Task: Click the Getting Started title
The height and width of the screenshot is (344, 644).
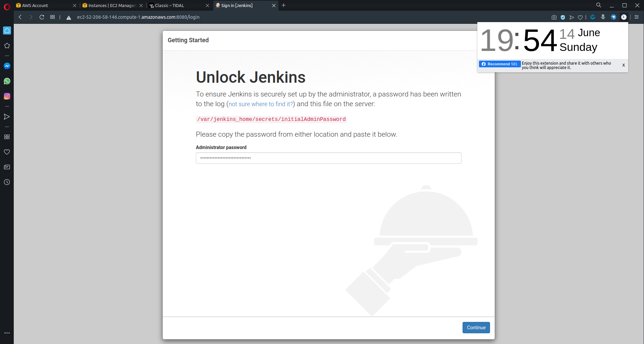Action: (x=188, y=40)
